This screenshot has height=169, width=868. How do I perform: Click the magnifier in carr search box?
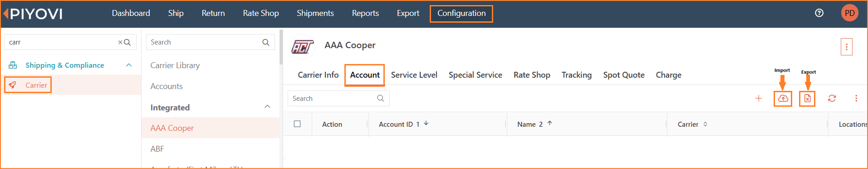(128, 42)
